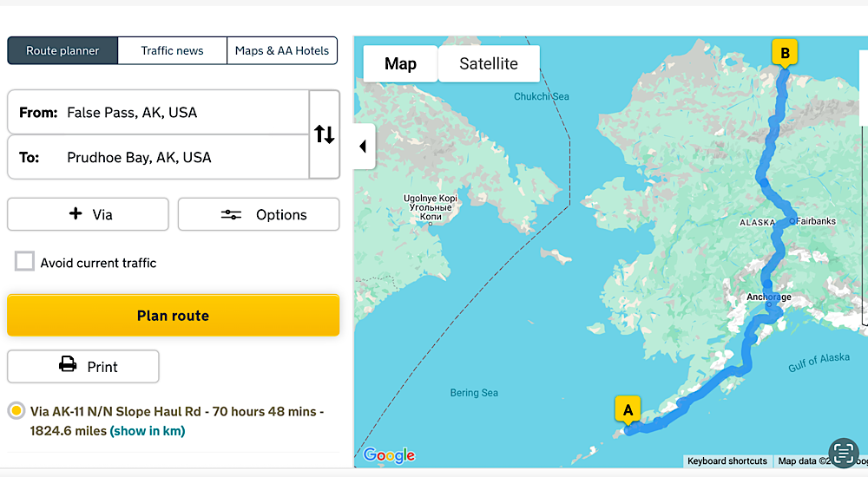The image size is (868, 477).
Task: Click the show in km link
Action: (148, 431)
